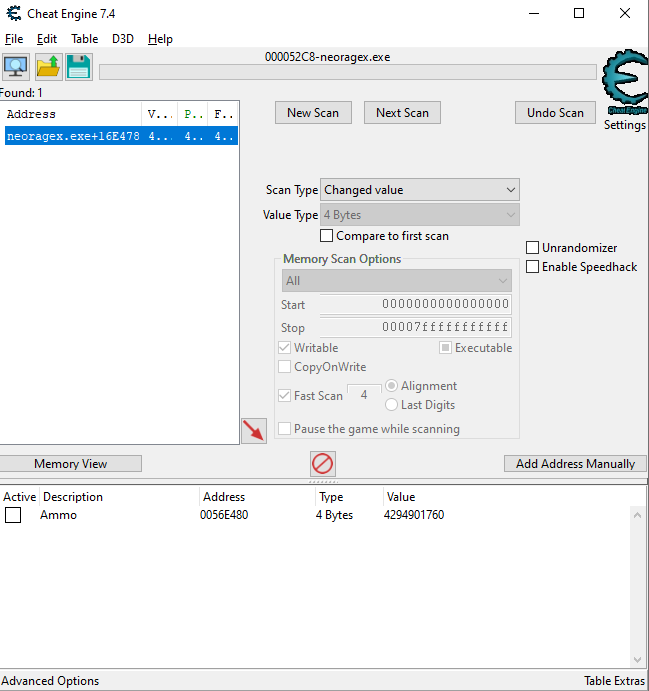Click the F.. first column header

[223, 114]
